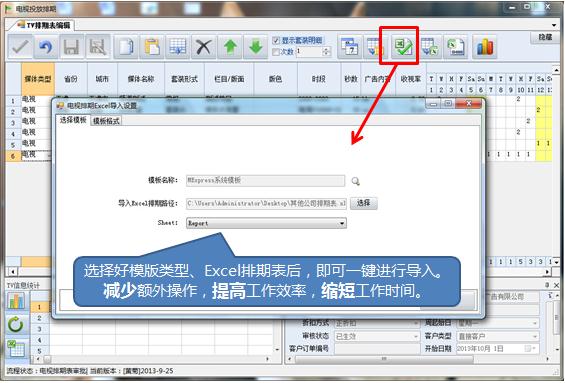Click details panel horizontal scrollbar thumb

tap(384, 359)
